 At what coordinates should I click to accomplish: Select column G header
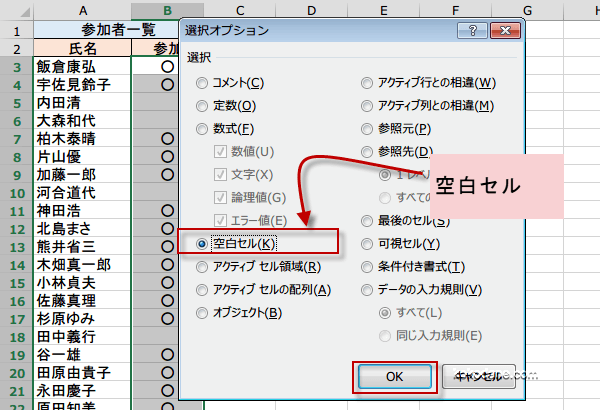(527, 10)
